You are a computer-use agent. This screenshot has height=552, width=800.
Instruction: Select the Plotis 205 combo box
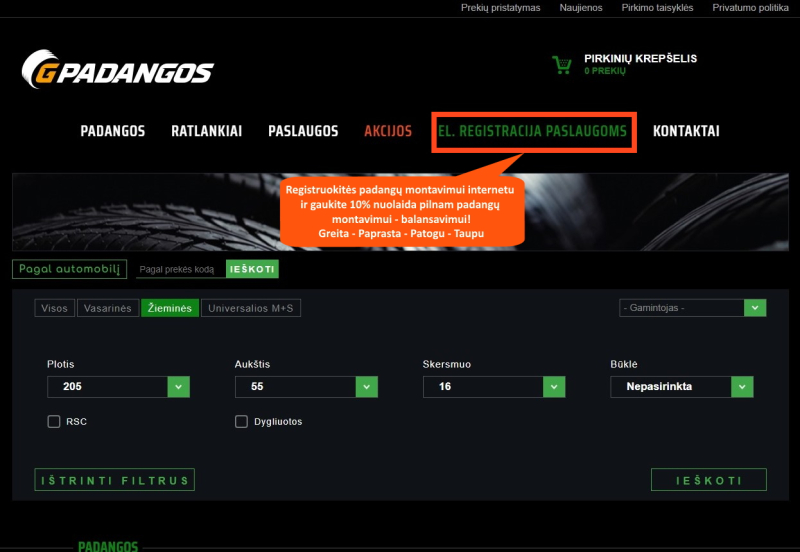click(x=118, y=387)
